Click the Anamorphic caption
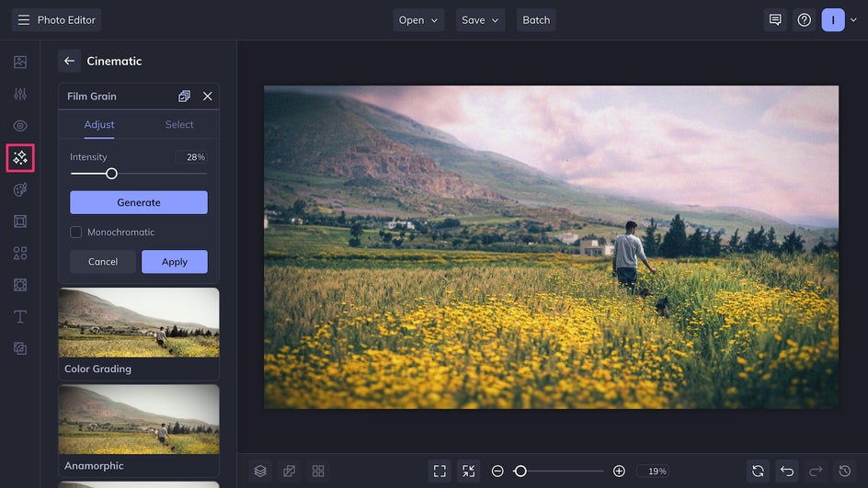Viewport: 868px width, 488px height. [94, 465]
